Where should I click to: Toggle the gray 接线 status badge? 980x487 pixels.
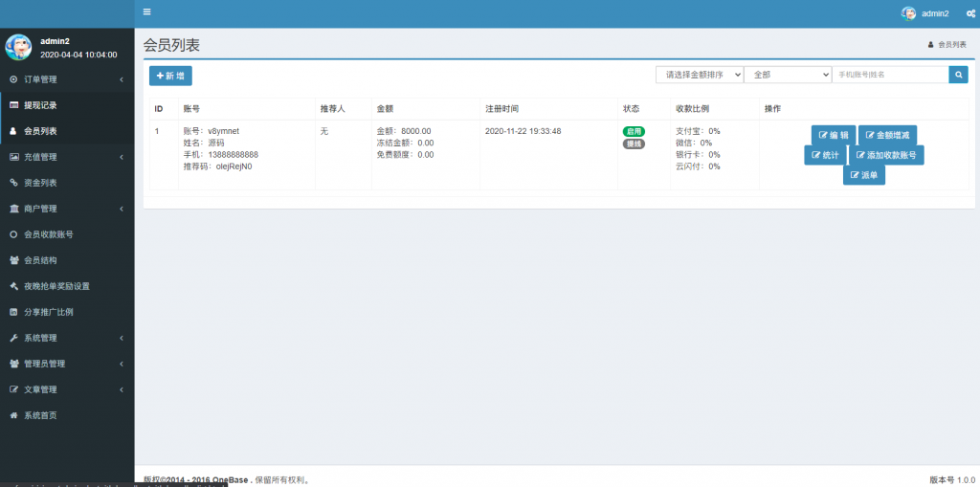[634, 144]
